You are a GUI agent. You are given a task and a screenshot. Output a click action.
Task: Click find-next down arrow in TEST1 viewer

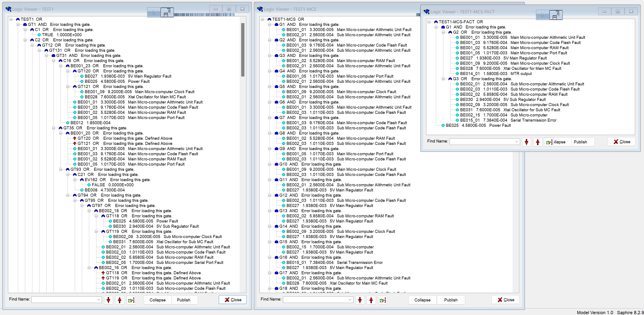pos(108,300)
